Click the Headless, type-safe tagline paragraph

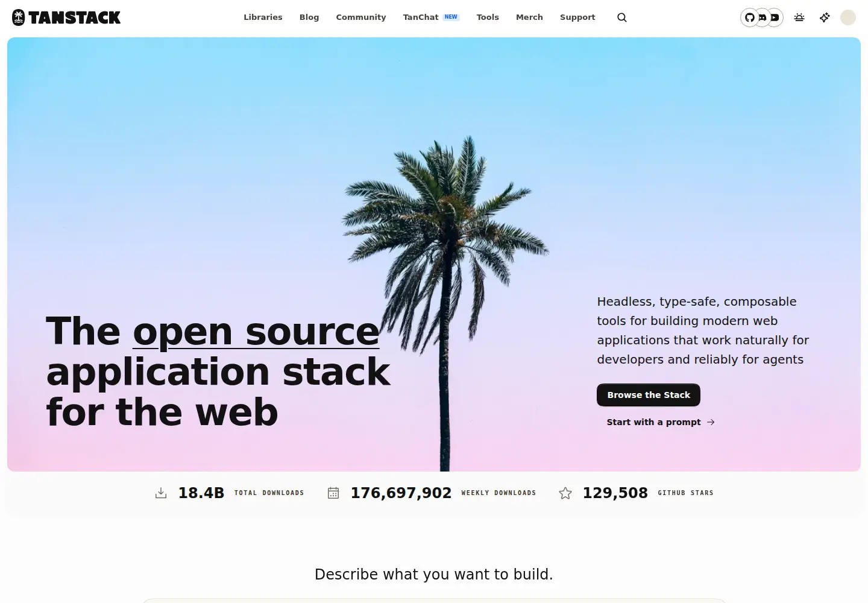[703, 330]
